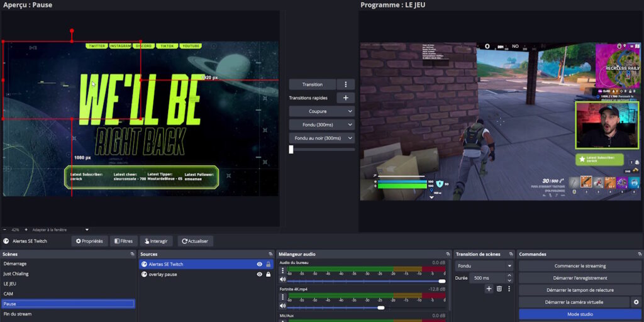Lock the Alertes SE Twitch source

point(268,264)
